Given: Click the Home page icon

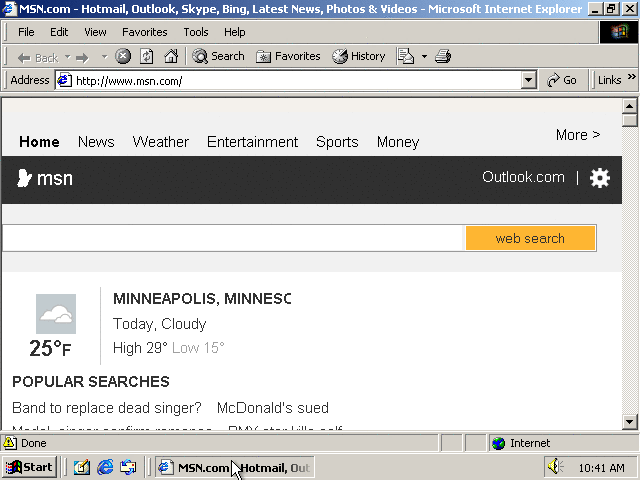Looking at the screenshot, I should tap(171, 56).
